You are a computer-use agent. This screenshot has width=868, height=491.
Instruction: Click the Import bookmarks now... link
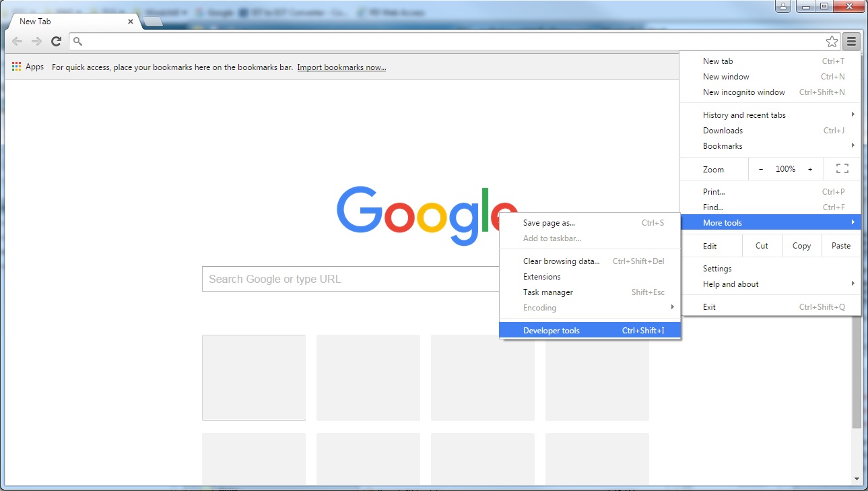tap(341, 67)
